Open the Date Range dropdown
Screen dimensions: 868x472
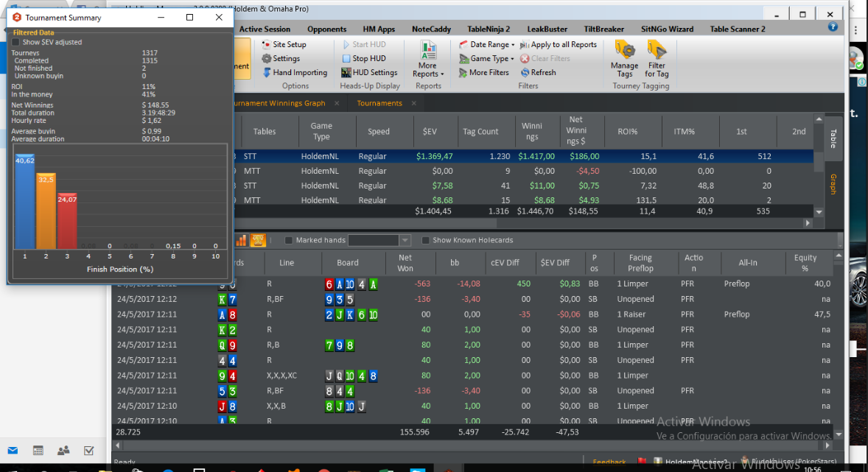click(487, 44)
